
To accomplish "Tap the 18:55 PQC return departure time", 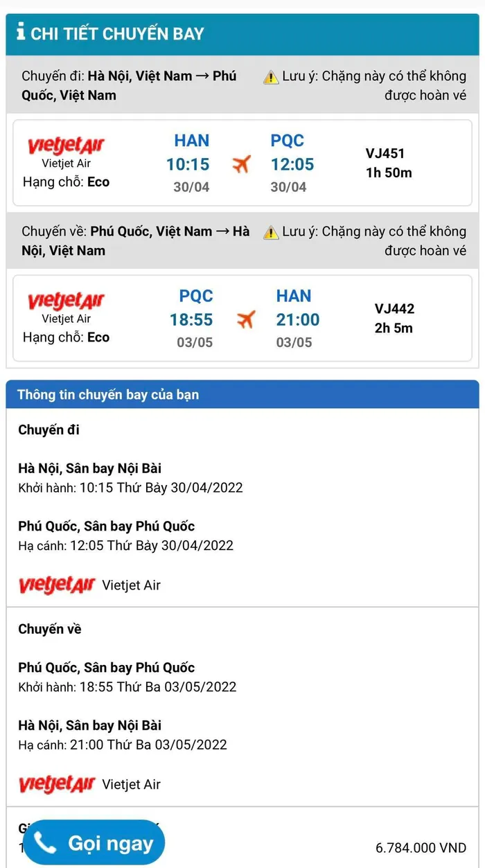I will click(191, 320).
